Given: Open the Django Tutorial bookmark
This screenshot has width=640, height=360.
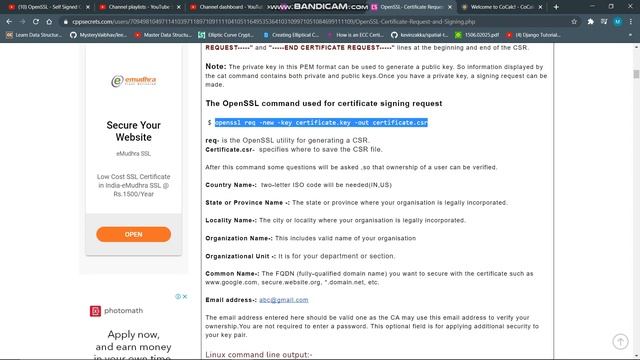Looking at the screenshot, I should tap(533, 35).
